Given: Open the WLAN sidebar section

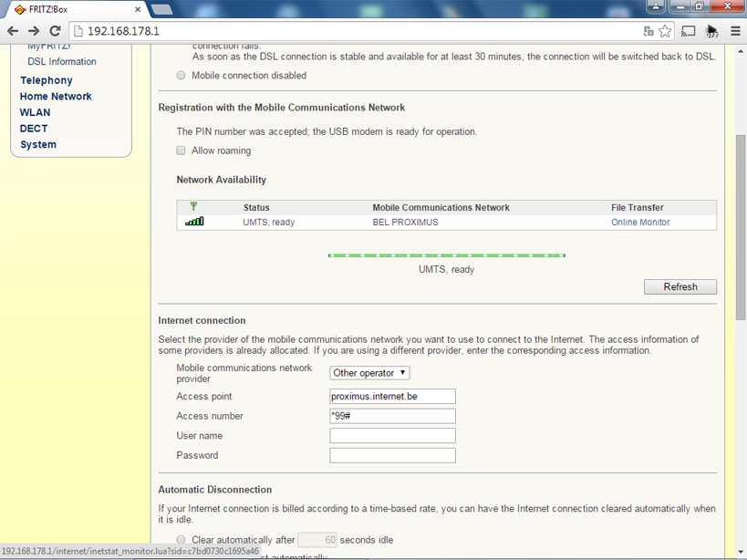Looking at the screenshot, I should click(x=35, y=112).
